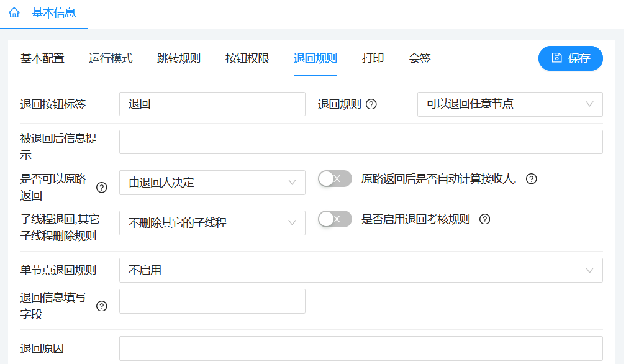
Task: Open the 不删除其它的子线程 dropdown
Action: click(212, 223)
